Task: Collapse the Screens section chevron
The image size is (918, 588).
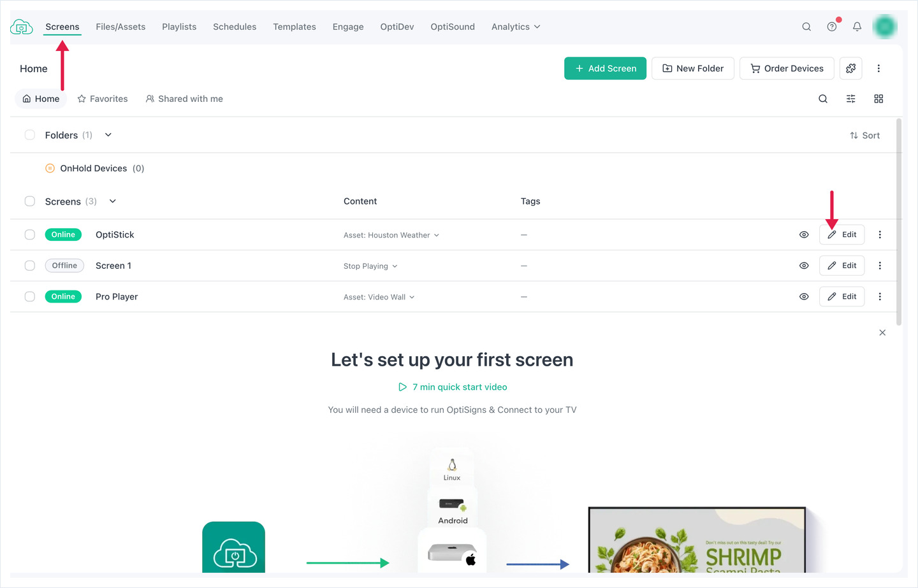Action: 113,201
